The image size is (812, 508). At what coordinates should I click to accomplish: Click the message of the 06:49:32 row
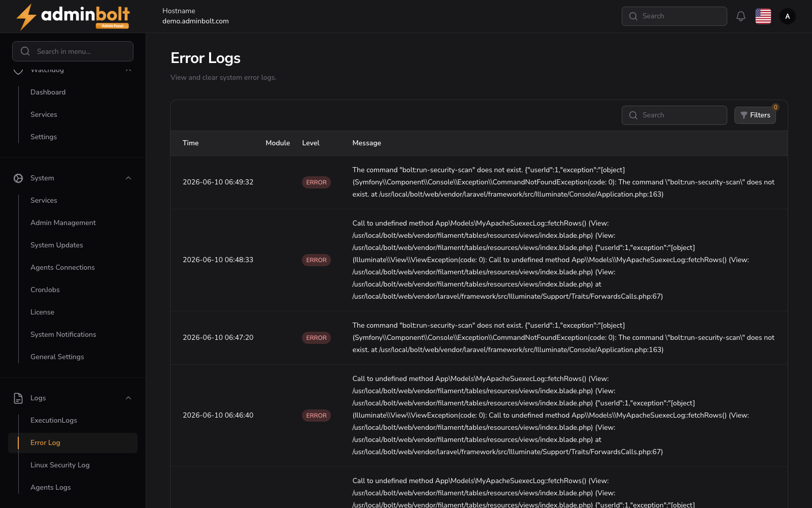(563, 182)
